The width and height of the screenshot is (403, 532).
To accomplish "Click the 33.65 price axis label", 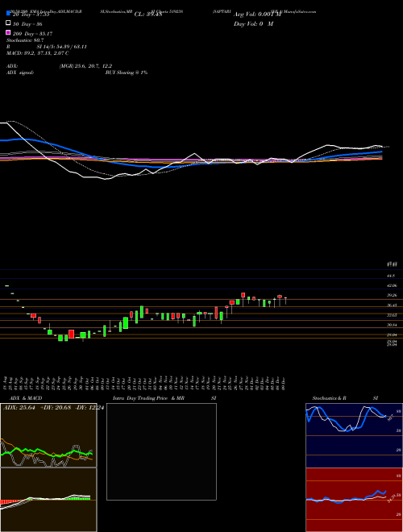I will point(392,315).
